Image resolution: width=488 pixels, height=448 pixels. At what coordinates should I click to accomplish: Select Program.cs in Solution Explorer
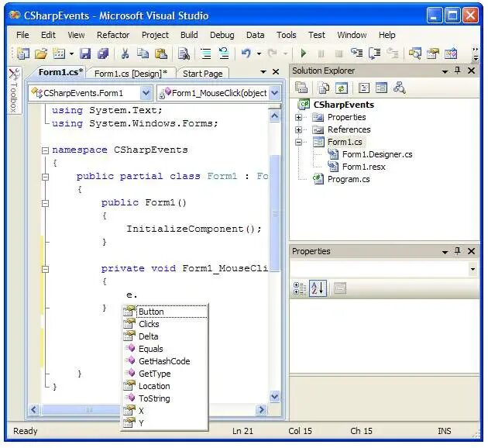pos(349,179)
